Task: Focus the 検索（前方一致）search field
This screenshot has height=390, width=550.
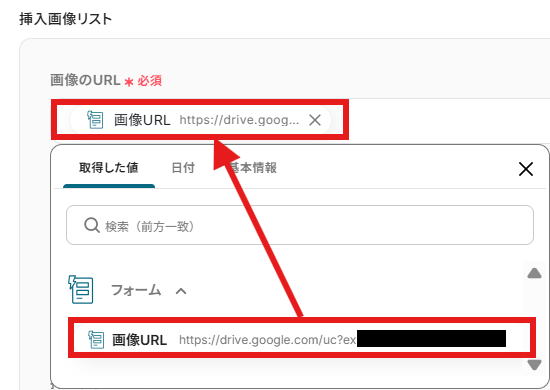Action: click(x=300, y=225)
